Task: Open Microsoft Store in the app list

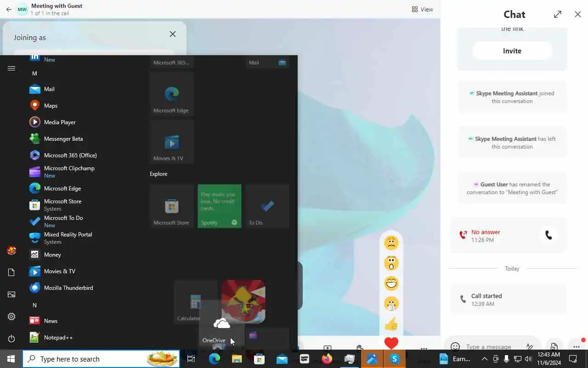Action: [x=83, y=205]
